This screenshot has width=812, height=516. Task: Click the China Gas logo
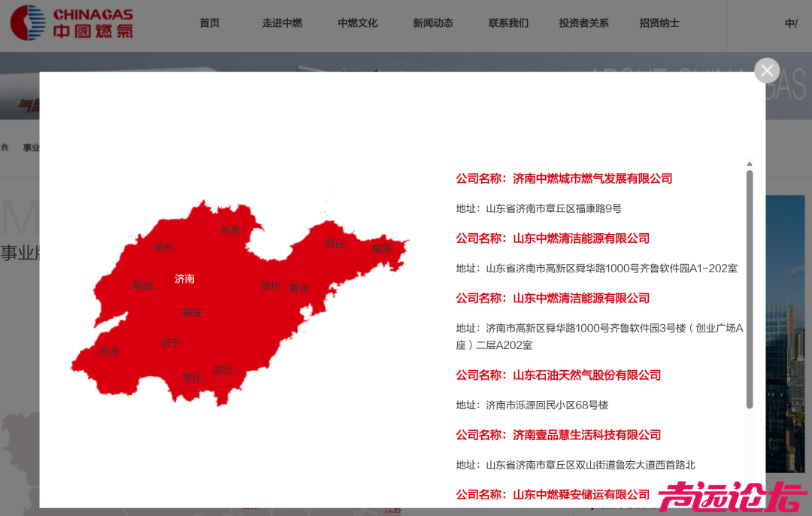[72, 23]
